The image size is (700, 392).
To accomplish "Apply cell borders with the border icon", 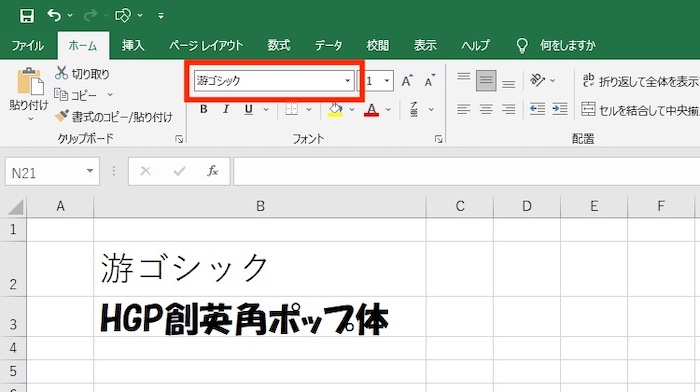I will tap(292, 109).
